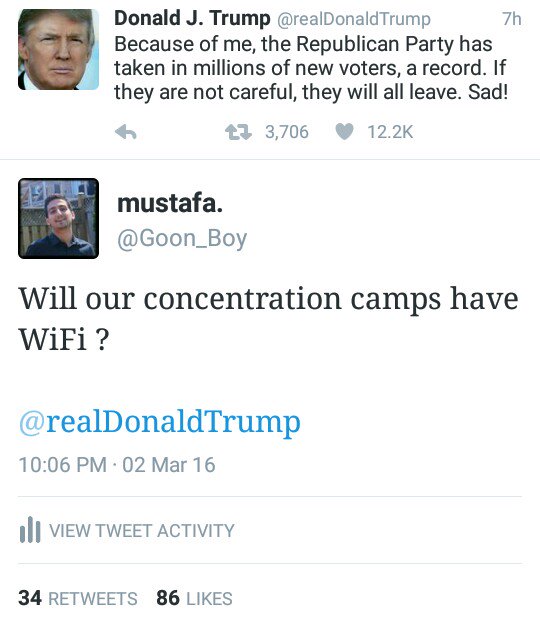Like Trump's tweet with the heart icon
The height and width of the screenshot is (630, 540).
(344, 132)
